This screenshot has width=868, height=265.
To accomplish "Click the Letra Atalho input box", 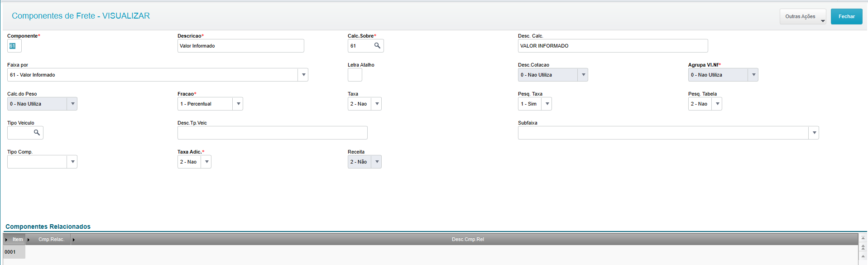I will pos(355,75).
